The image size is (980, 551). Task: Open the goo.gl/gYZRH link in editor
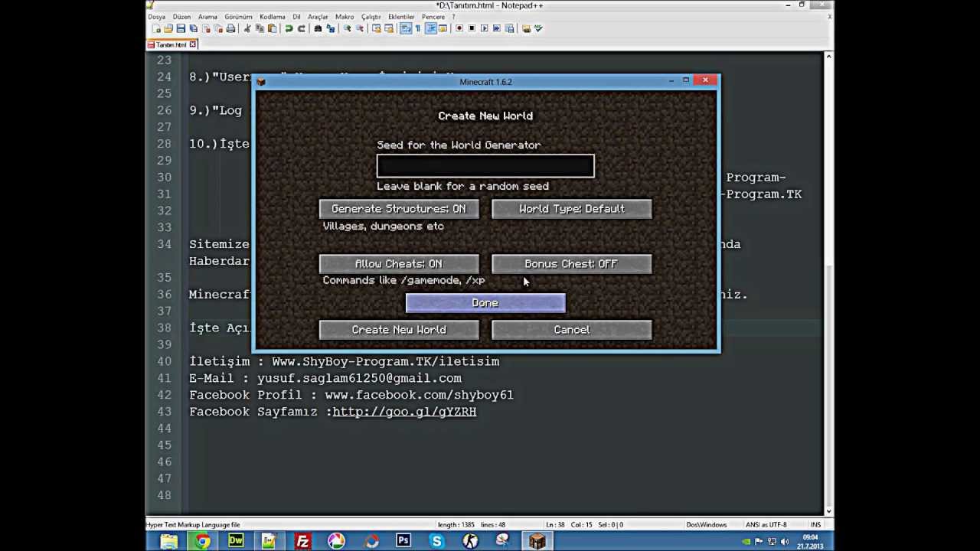(404, 412)
